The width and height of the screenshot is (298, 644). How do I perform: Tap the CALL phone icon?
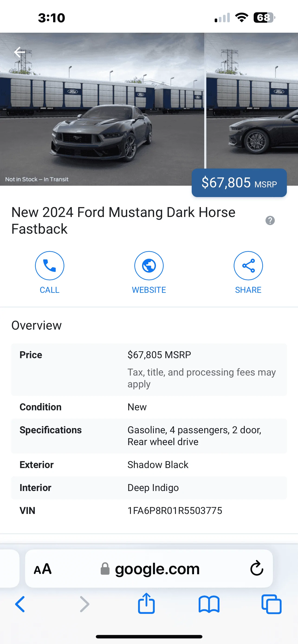tap(49, 265)
